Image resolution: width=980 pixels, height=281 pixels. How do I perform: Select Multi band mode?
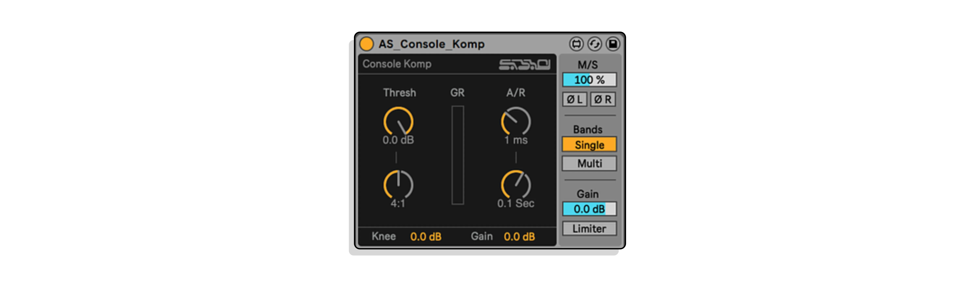point(589,163)
